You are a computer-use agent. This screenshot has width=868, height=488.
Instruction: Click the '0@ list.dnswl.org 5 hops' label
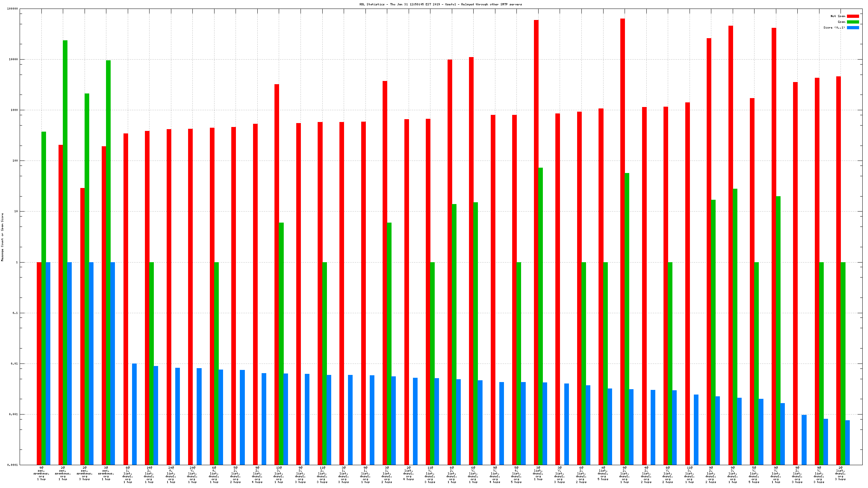click(x=603, y=473)
